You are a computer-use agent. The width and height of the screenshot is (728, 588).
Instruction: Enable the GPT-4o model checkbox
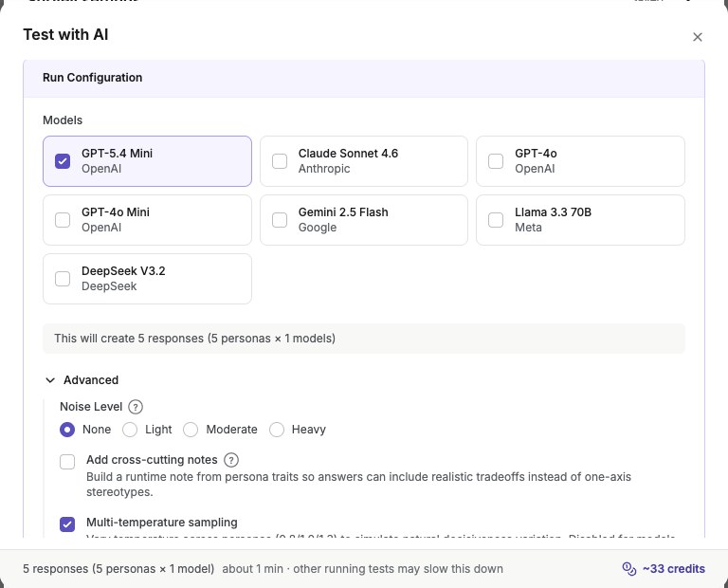[496, 161]
